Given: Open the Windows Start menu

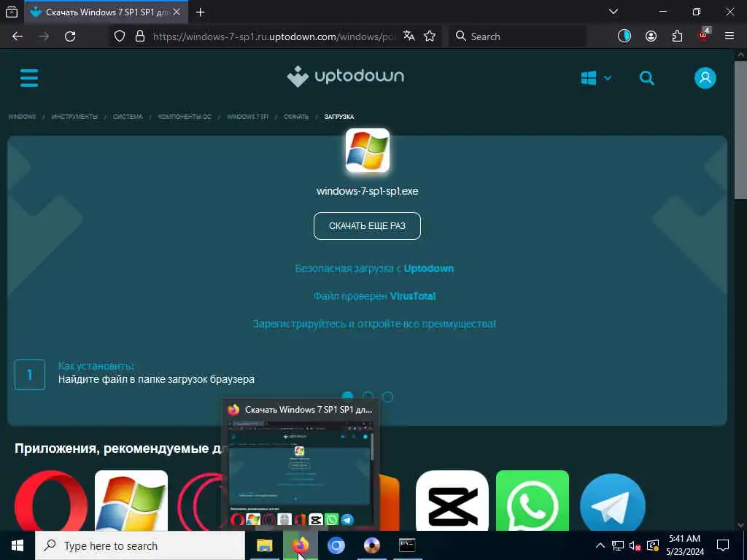Looking at the screenshot, I should [18, 545].
